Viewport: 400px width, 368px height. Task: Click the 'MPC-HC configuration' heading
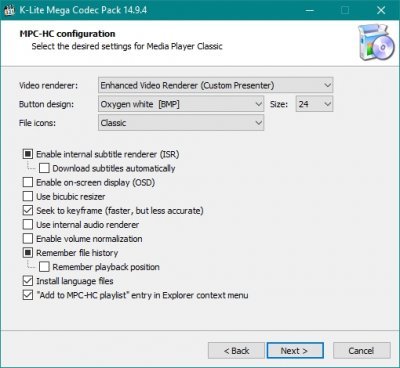pos(67,34)
